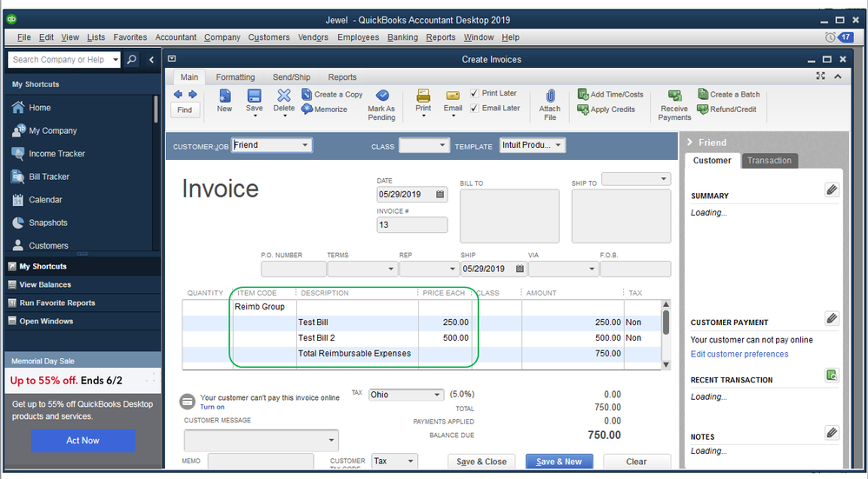The image size is (868, 479).
Task: Open the Reports ribbon tab
Action: 342,77
